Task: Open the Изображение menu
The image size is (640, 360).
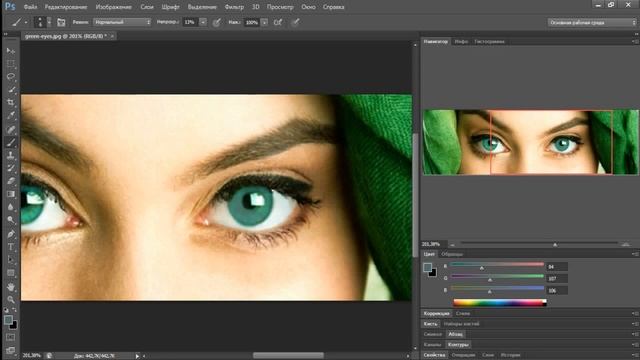Action: point(113,7)
